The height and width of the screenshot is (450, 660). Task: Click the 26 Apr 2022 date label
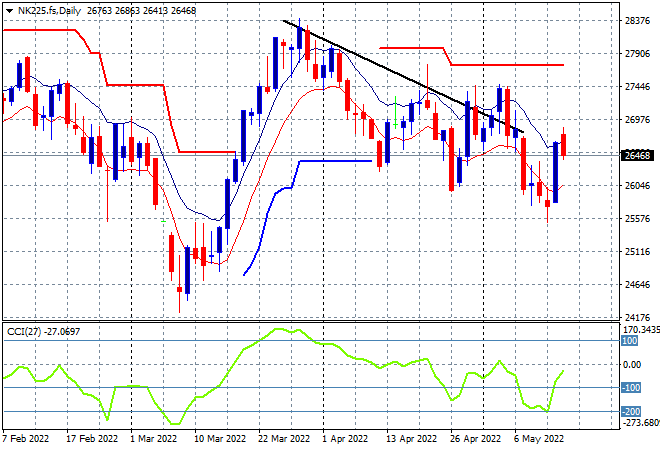476,439
